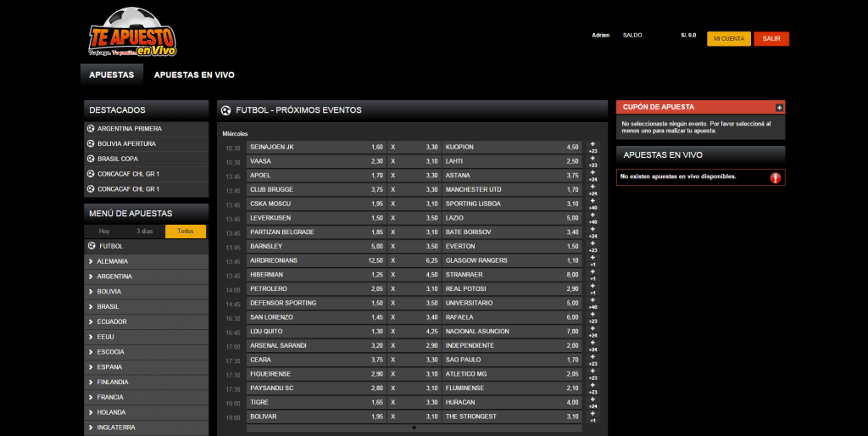Open the Futbol menu category
The image size is (868, 436).
tap(146, 246)
